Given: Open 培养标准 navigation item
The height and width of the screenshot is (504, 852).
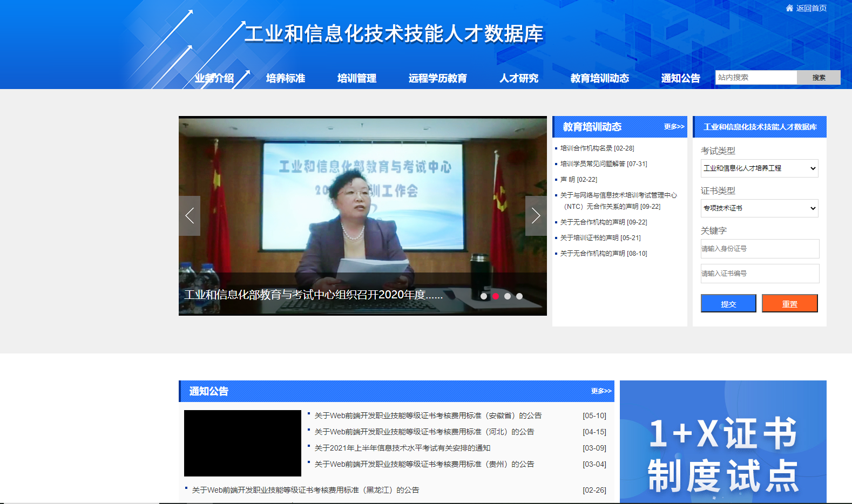Looking at the screenshot, I should (286, 78).
